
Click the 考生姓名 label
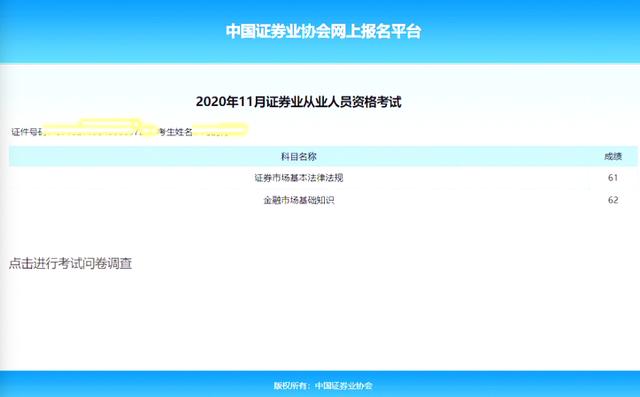(175, 132)
